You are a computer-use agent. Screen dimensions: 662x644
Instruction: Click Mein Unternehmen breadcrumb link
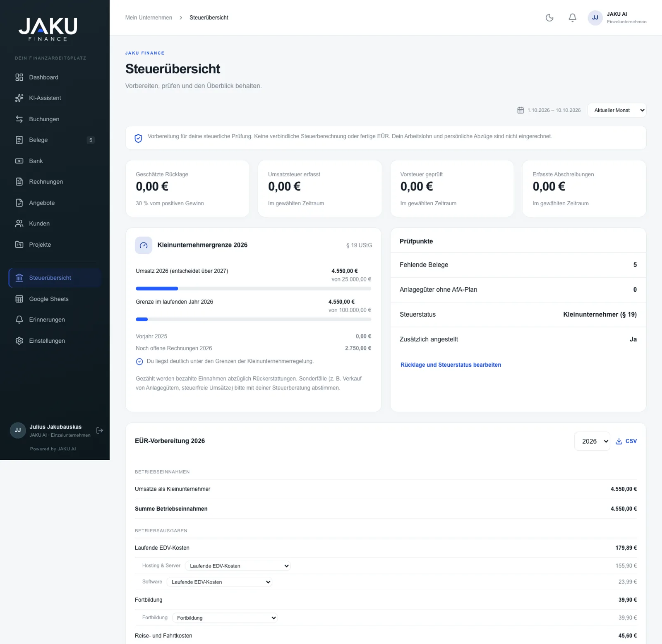tap(149, 17)
